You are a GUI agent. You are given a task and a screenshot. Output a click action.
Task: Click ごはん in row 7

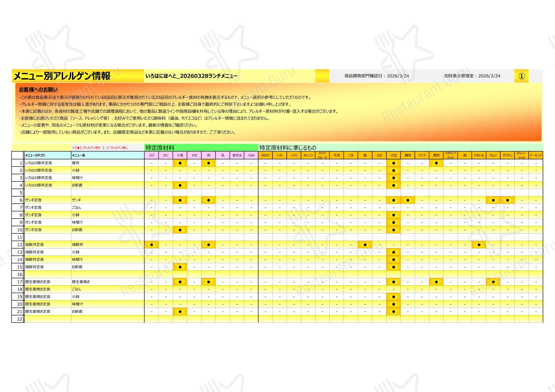click(x=77, y=208)
